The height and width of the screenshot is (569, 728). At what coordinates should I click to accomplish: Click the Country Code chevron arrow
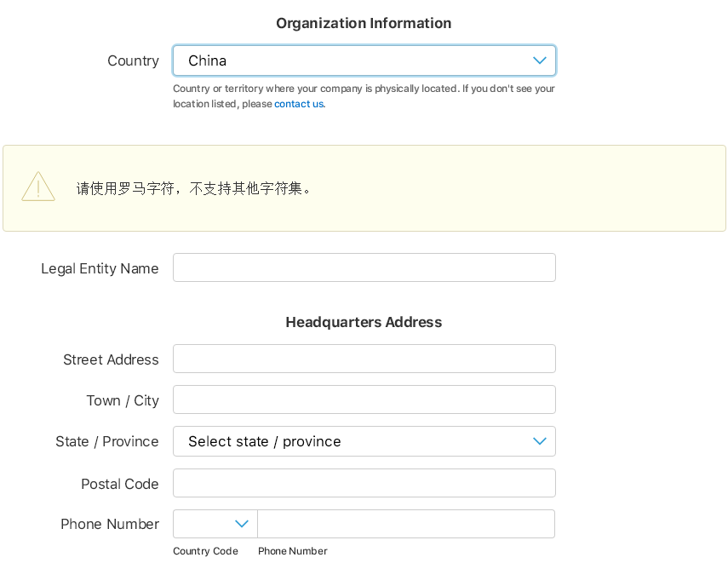pos(242,524)
